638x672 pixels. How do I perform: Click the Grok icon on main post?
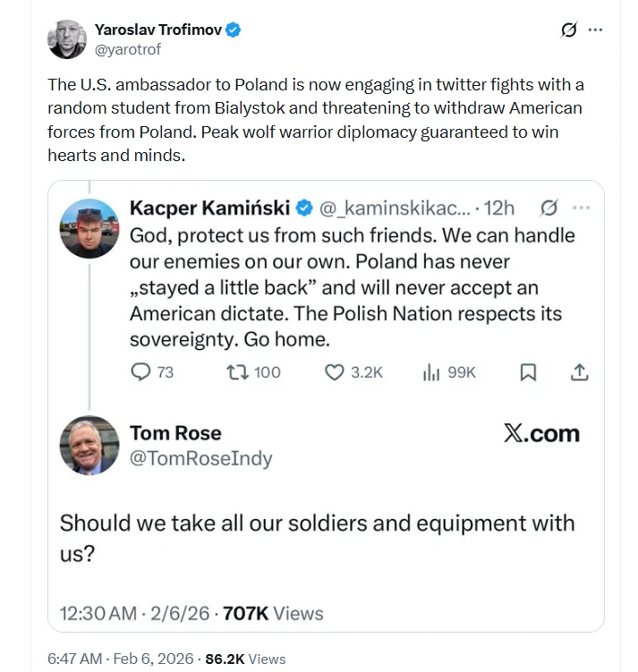pyautogui.click(x=568, y=30)
